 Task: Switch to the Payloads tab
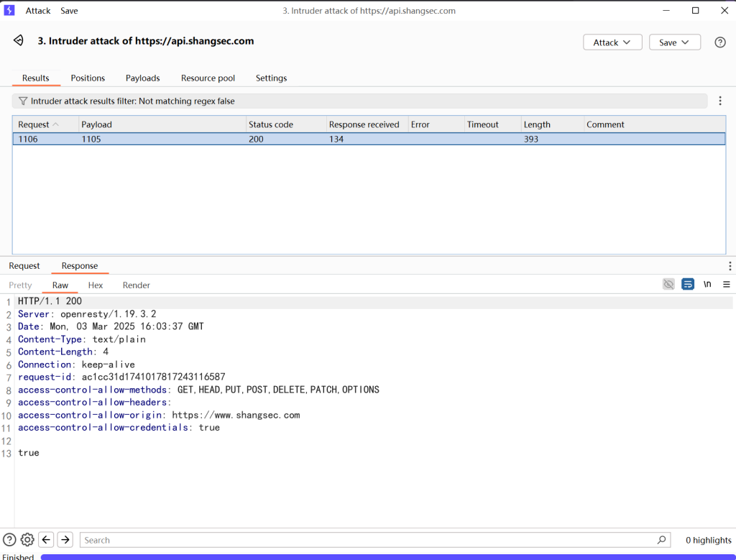coord(142,78)
